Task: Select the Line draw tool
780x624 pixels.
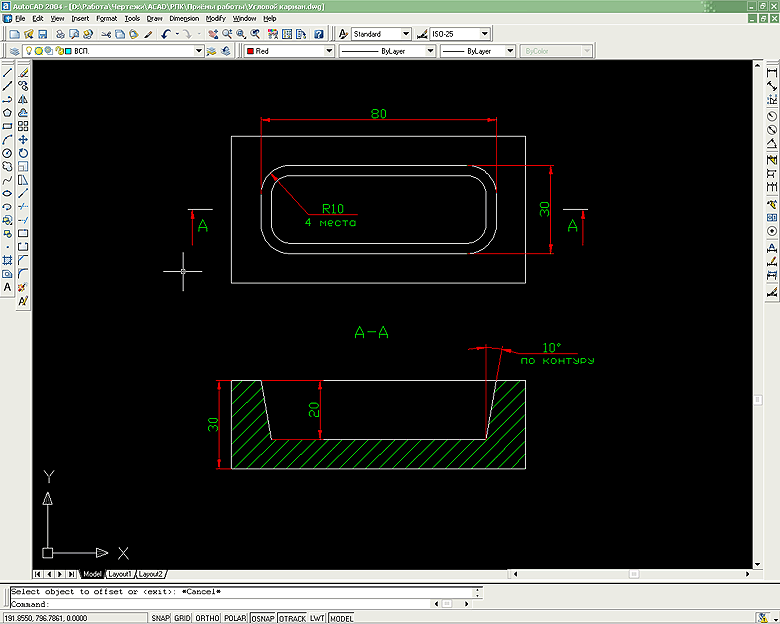Action: point(7,73)
